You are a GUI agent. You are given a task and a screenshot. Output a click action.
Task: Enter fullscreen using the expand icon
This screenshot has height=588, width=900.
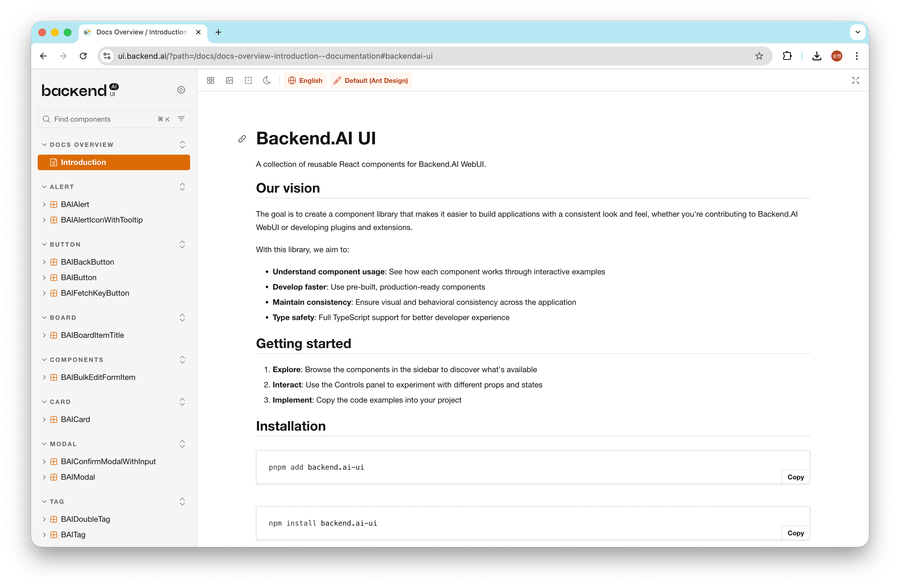coord(856,80)
